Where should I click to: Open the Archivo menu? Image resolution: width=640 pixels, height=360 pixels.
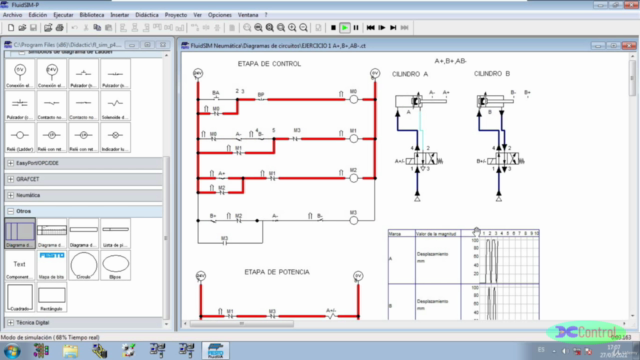click(x=12, y=15)
